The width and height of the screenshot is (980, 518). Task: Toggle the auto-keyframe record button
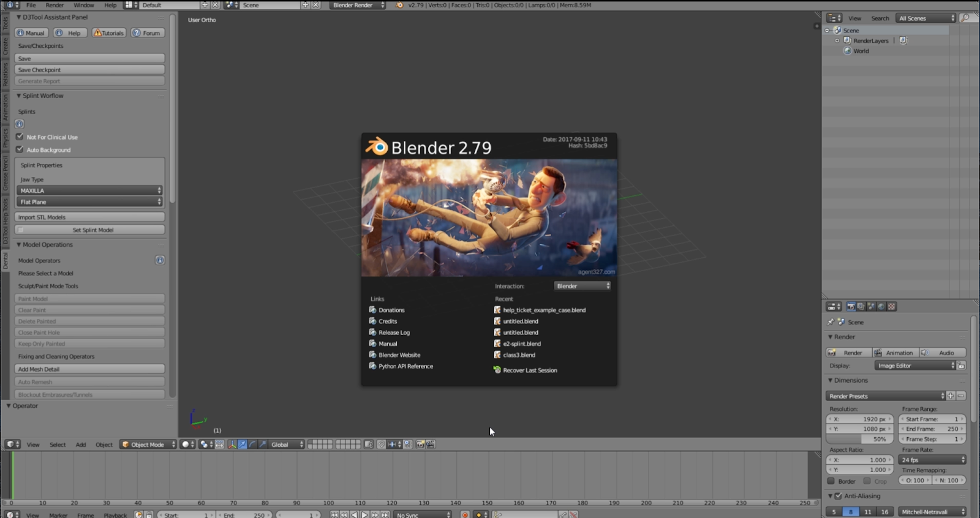[x=465, y=516]
